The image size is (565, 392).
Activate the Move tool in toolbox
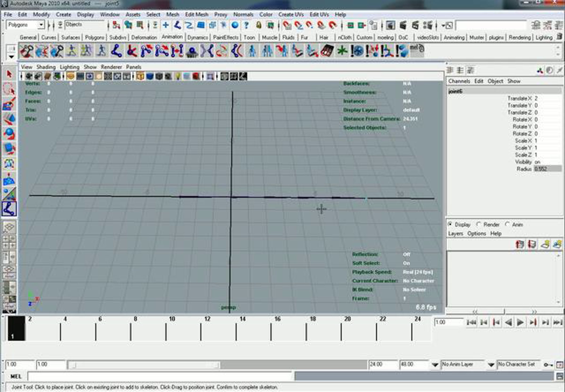[x=9, y=119]
